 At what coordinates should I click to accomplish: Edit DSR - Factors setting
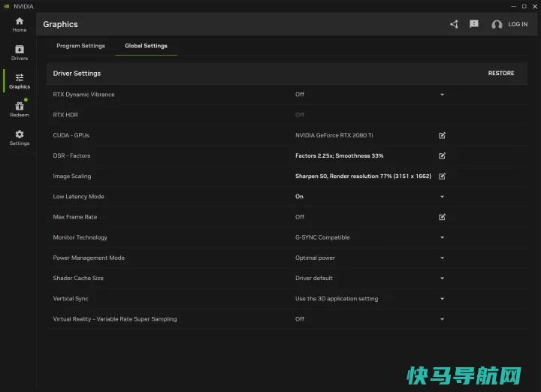[442, 156]
